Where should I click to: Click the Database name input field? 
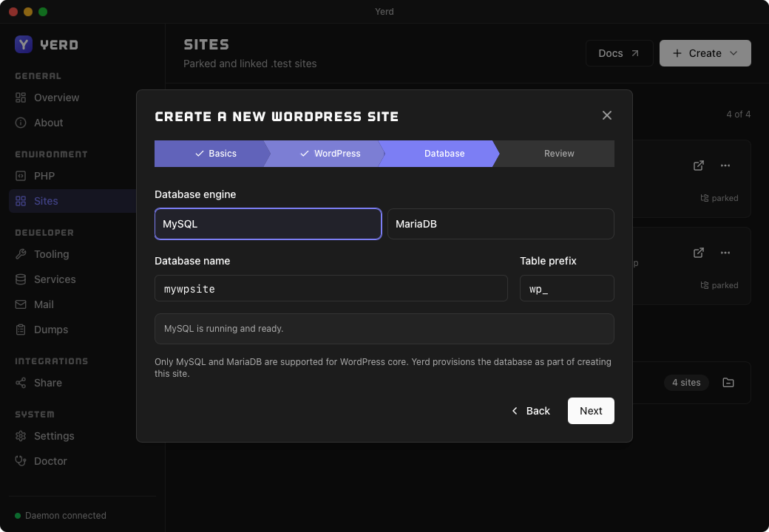(x=331, y=288)
